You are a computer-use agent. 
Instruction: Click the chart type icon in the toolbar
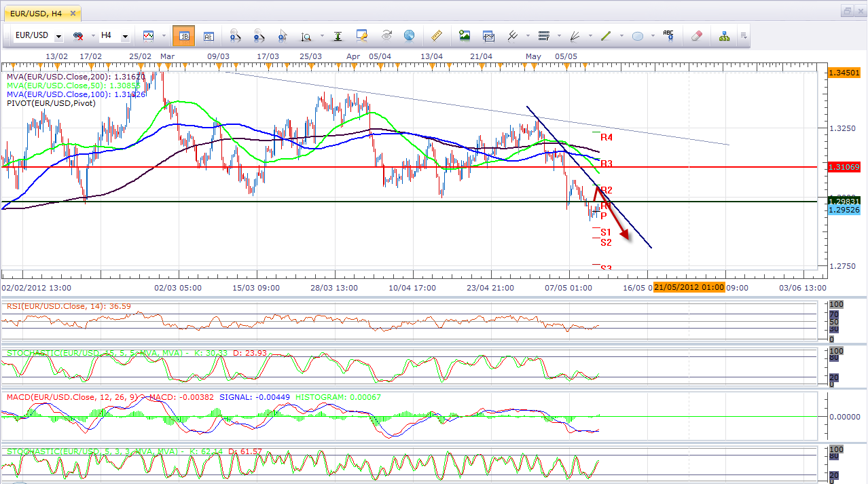point(148,35)
